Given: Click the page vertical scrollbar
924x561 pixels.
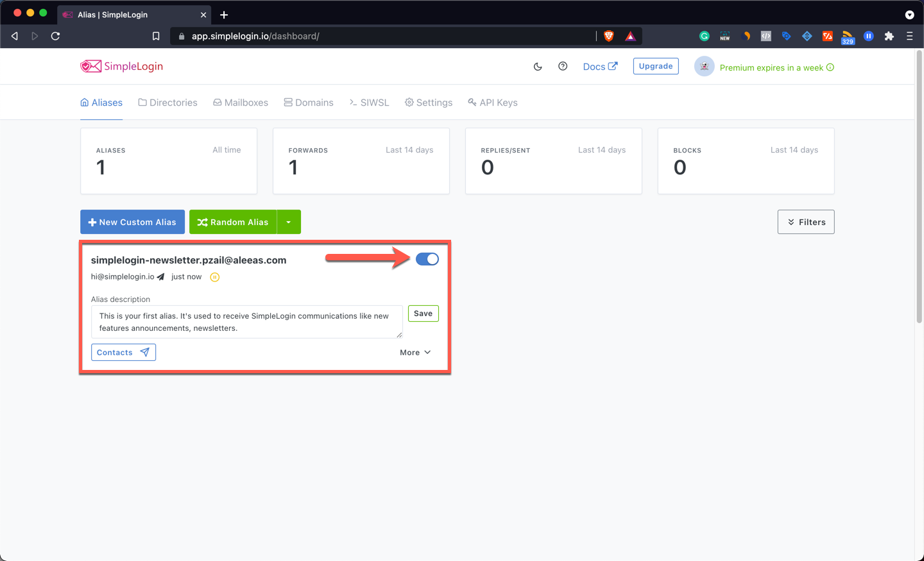Looking at the screenshot, I should click(x=919, y=186).
